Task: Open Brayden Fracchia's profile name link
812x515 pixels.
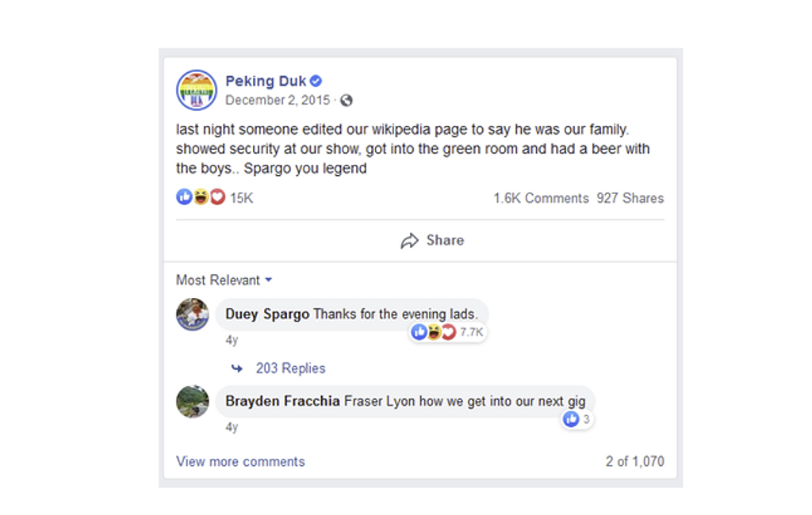Action: [x=282, y=401]
